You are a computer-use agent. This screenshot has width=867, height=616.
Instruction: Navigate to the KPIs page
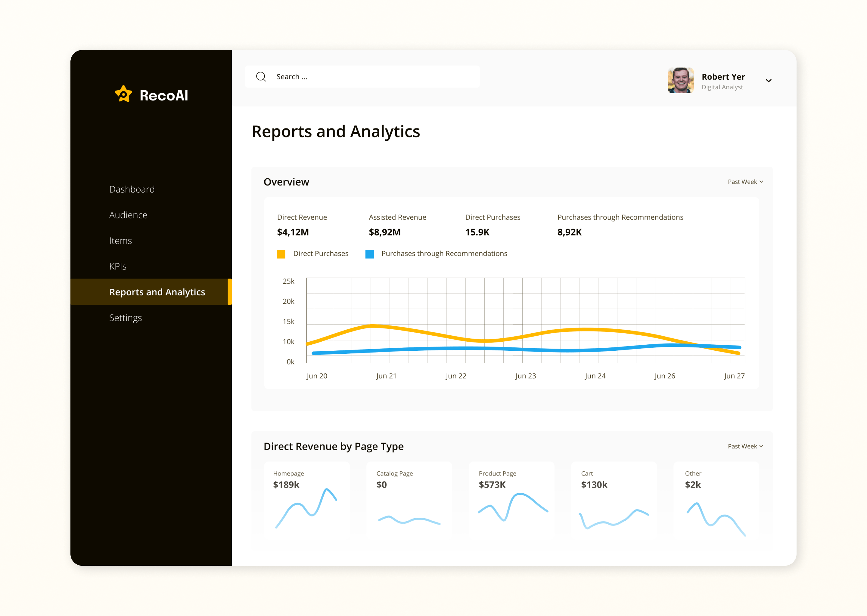pos(118,267)
